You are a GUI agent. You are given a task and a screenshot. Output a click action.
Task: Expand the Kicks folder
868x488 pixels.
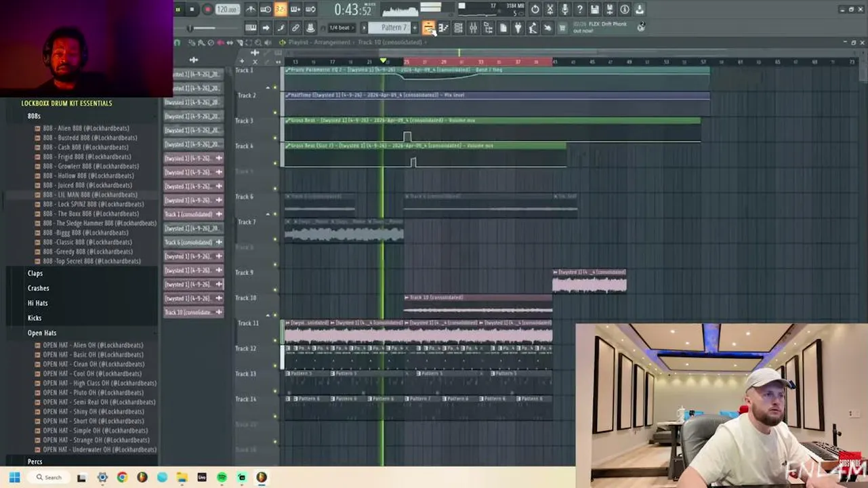click(35, 318)
